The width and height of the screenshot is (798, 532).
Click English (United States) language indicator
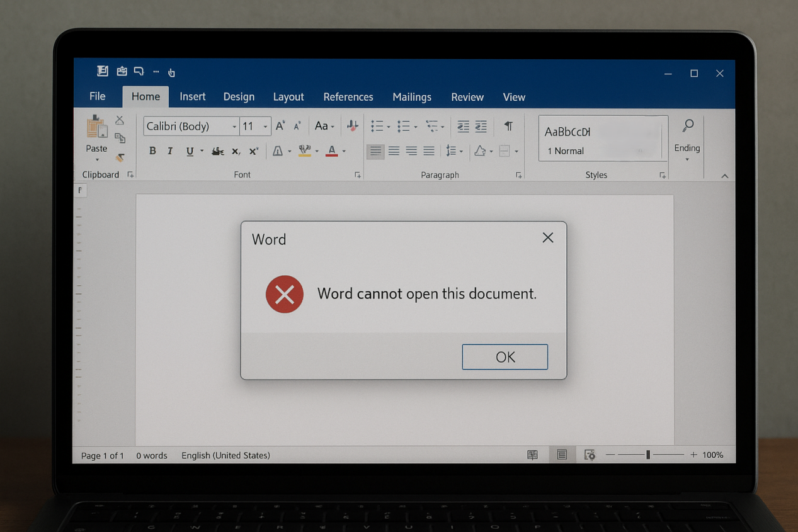click(225, 455)
